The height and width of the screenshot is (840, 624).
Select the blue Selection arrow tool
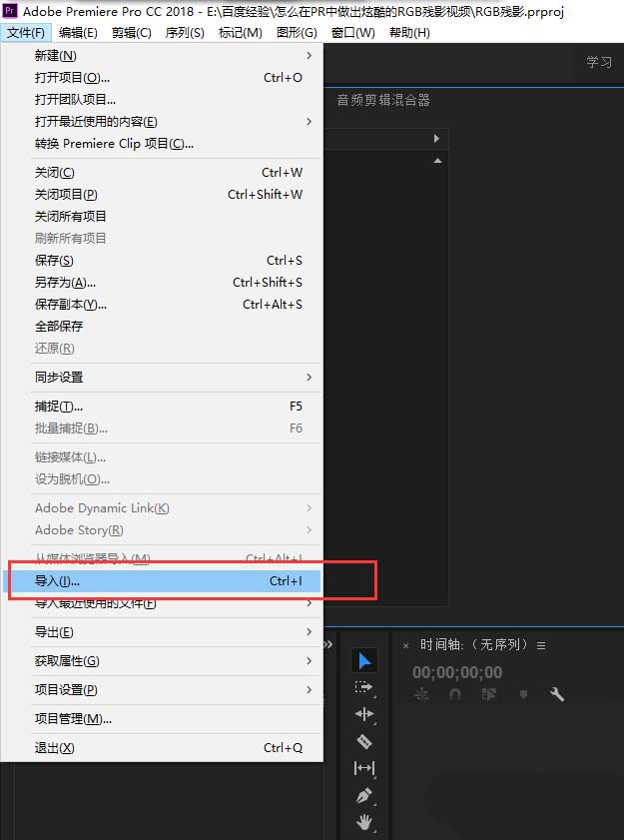click(364, 660)
